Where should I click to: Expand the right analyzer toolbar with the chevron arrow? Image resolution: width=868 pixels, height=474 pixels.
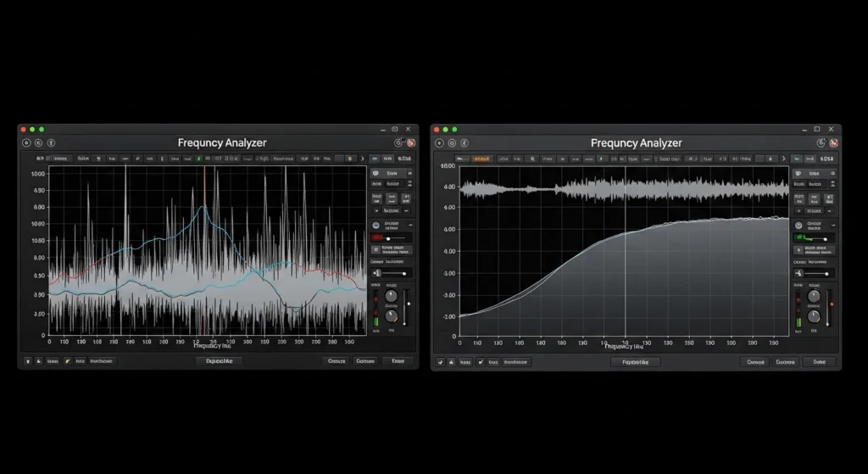click(786, 159)
